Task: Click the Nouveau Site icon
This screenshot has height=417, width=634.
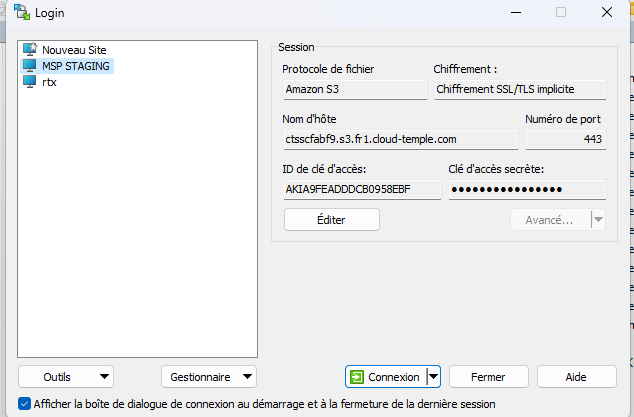Action: (29, 49)
